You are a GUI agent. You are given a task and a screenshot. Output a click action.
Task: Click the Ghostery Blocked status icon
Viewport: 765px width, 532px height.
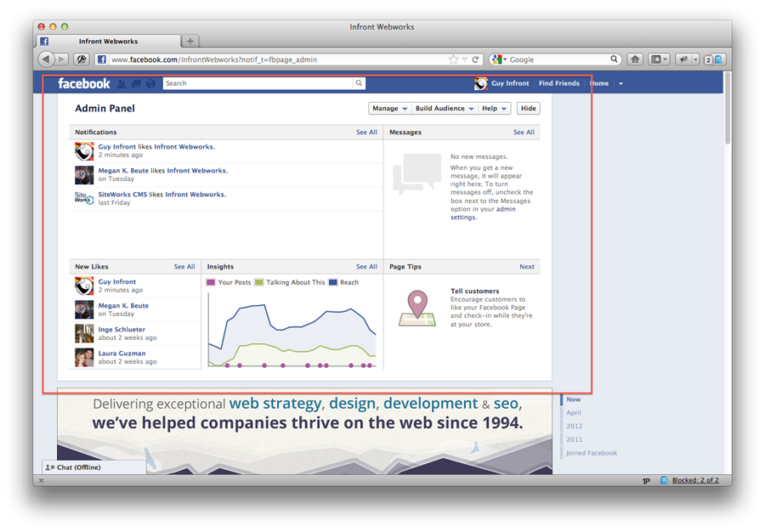tap(664, 480)
